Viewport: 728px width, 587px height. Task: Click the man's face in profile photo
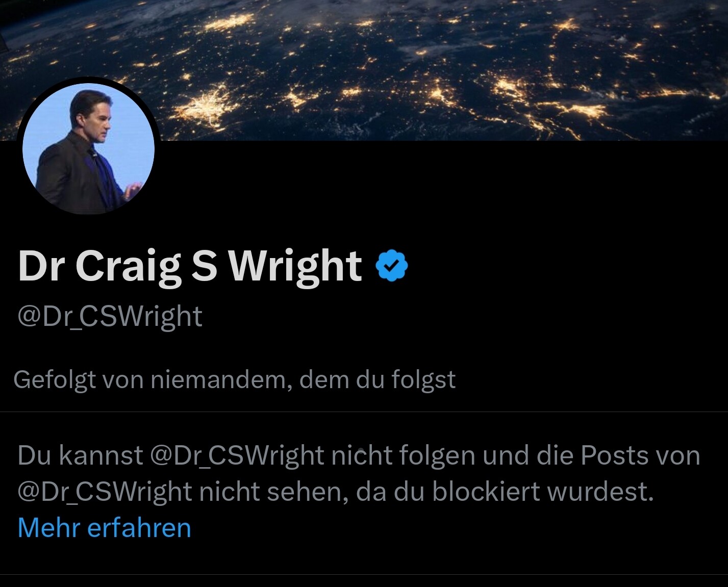[96, 118]
